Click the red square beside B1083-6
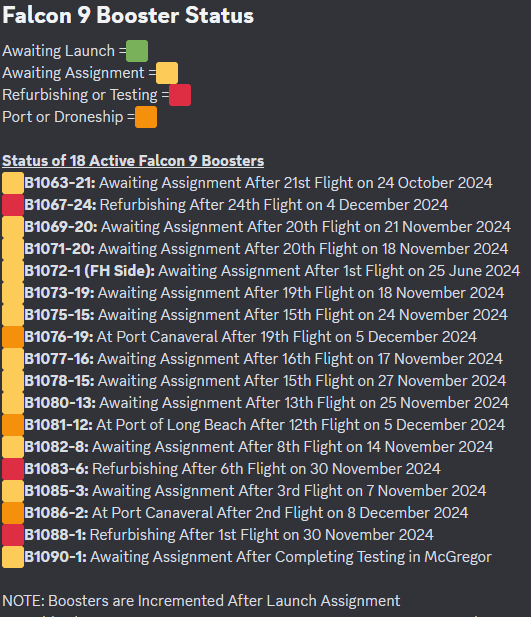The width and height of the screenshot is (531, 617). pos(13,469)
